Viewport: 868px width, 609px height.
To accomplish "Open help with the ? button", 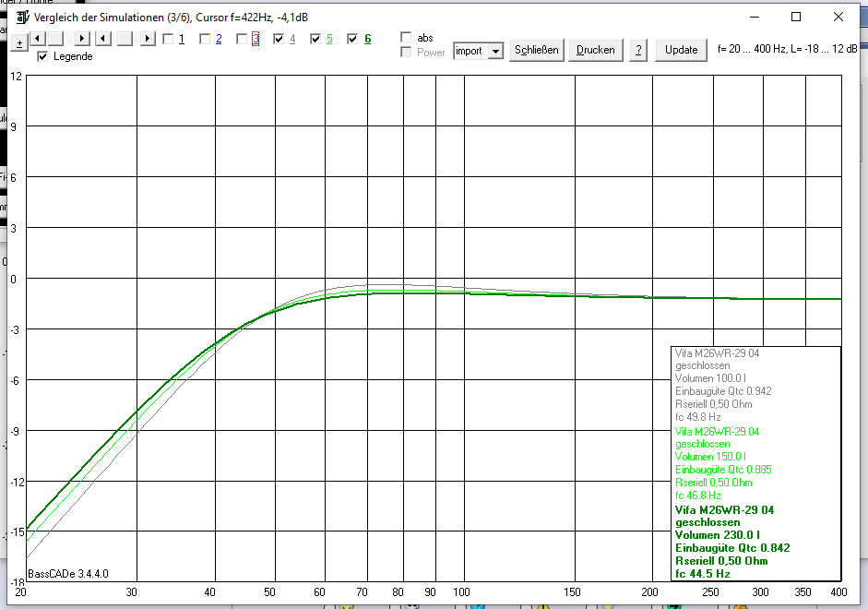I will (x=638, y=50).
